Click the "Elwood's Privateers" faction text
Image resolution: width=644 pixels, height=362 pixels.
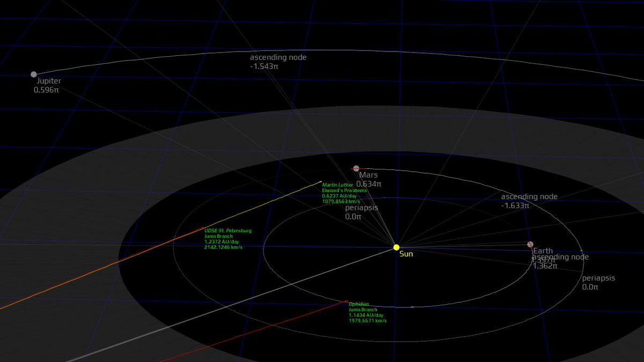345,190
